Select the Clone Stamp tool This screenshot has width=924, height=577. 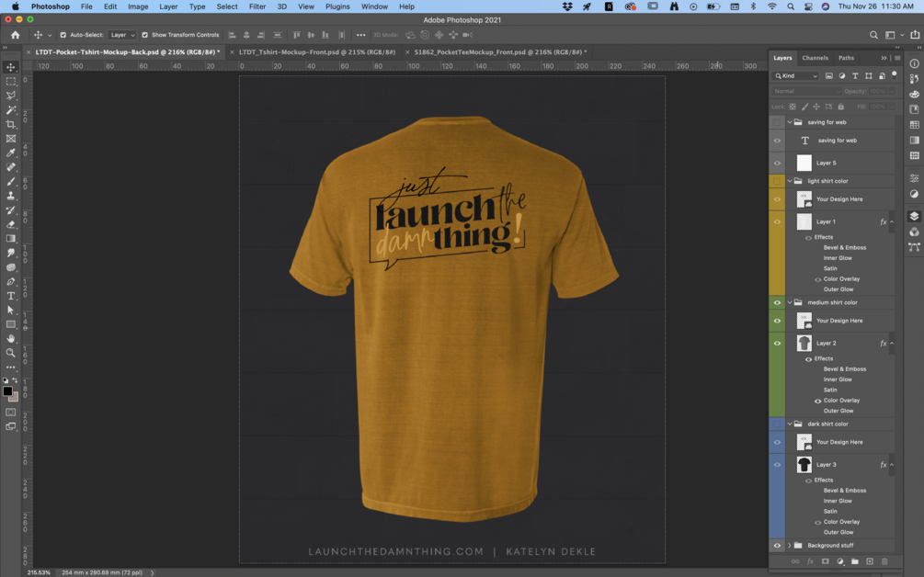point(11,196)
